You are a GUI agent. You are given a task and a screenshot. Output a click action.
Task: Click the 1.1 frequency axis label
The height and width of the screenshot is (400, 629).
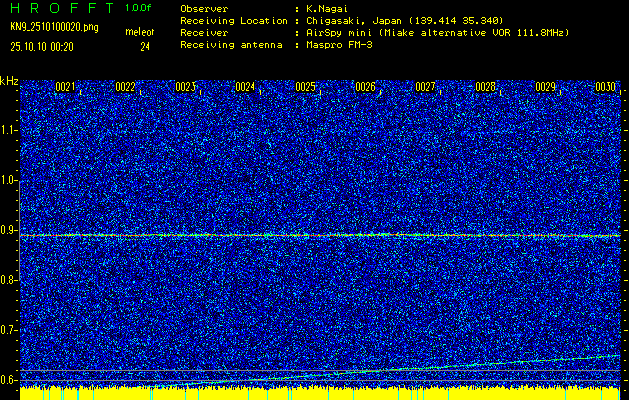(x=9, y=130)
